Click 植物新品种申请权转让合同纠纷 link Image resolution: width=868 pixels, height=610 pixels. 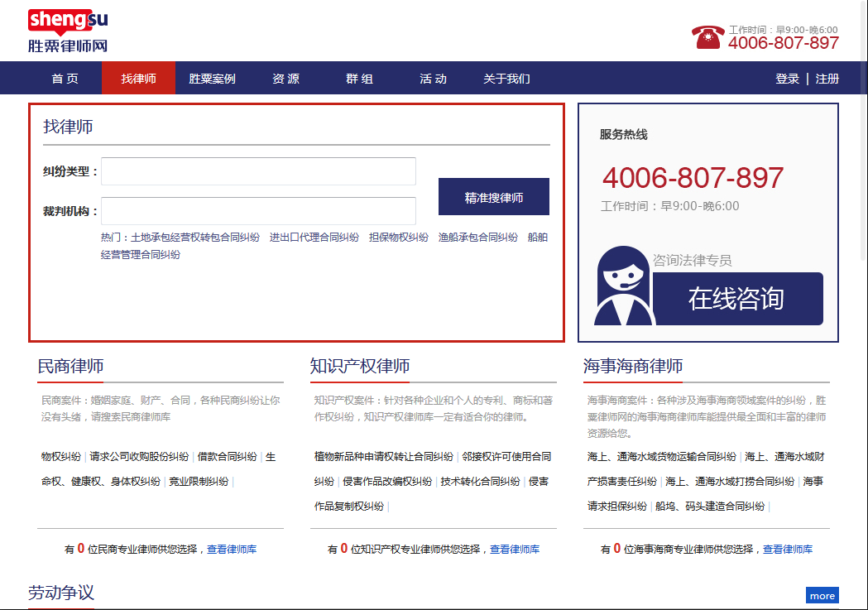[384, 456]
